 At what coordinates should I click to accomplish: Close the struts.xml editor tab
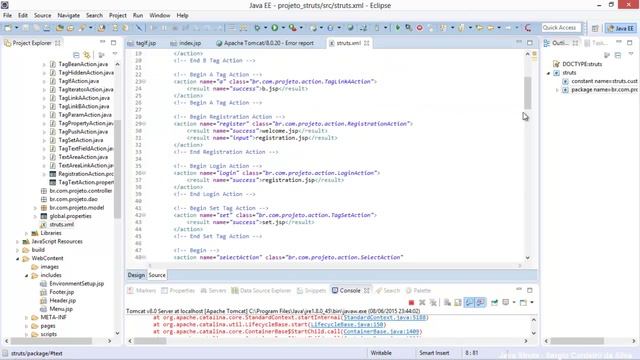click(x=367, y=43)
